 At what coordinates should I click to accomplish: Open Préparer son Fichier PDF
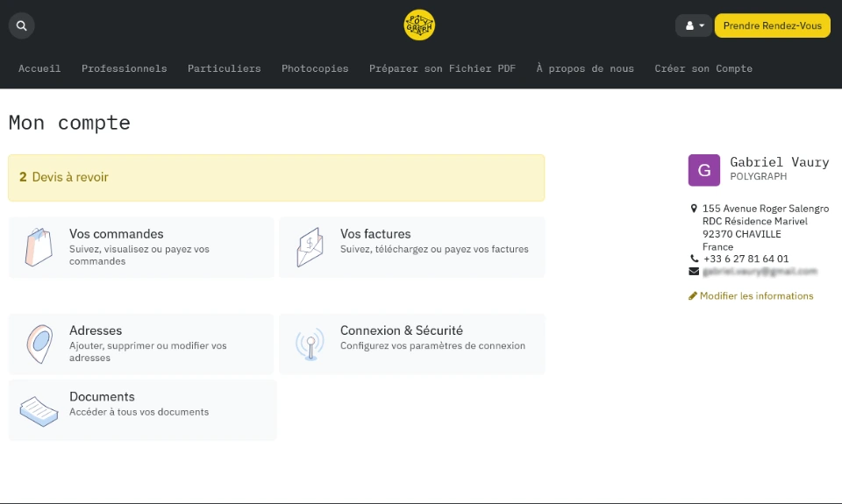tap(442, 68)
